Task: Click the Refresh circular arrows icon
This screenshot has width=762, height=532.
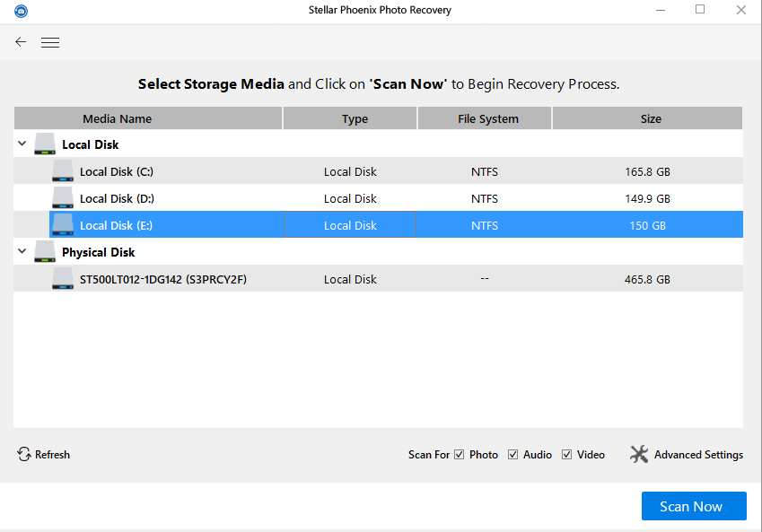Action: coord(24,454)
